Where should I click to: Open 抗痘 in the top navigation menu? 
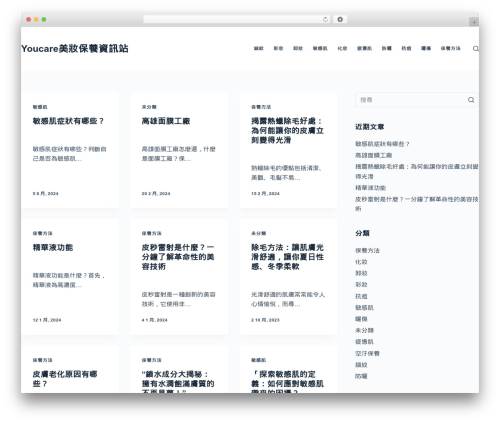click(x=406, y=49)
